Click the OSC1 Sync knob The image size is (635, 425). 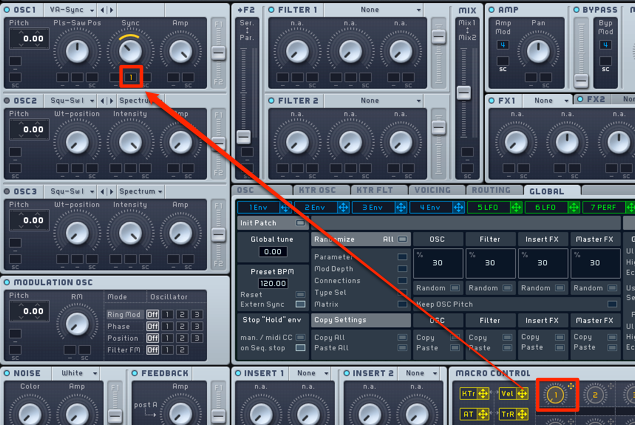point(130,51)
